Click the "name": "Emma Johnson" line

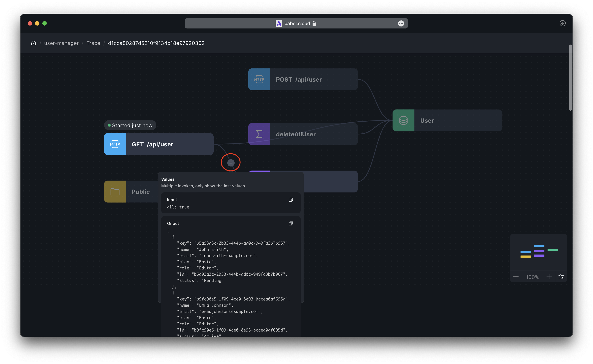pos(205,305)
